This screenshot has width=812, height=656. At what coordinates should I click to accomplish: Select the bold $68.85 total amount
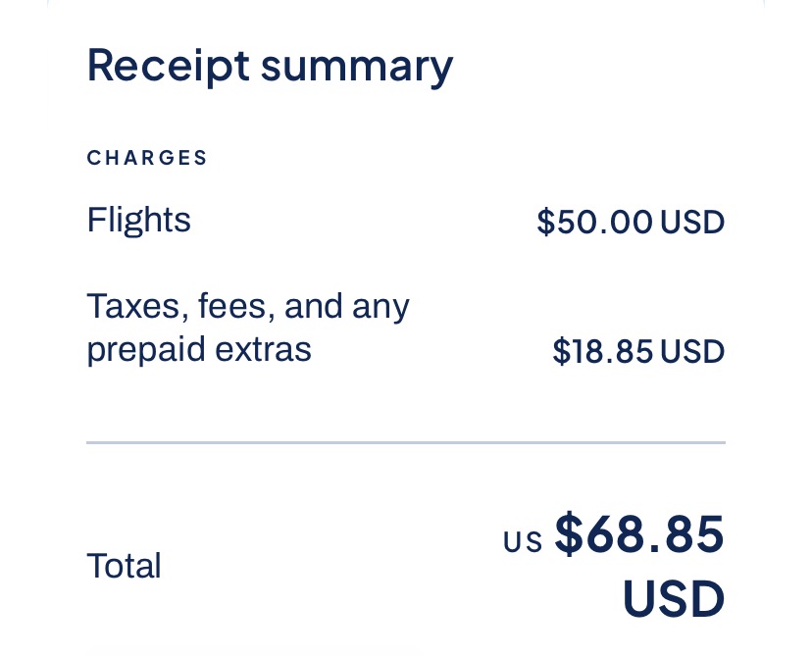click(x=639, y=534)
